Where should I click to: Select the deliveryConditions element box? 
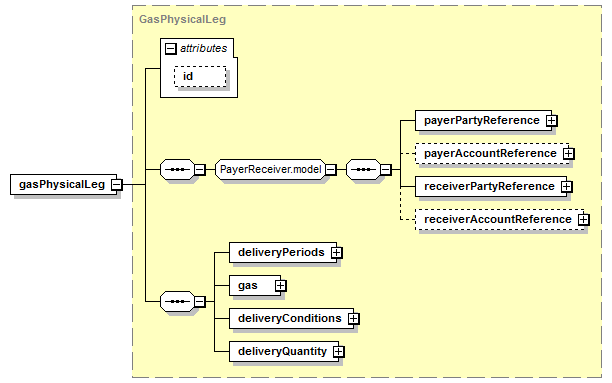coord(292,319)
